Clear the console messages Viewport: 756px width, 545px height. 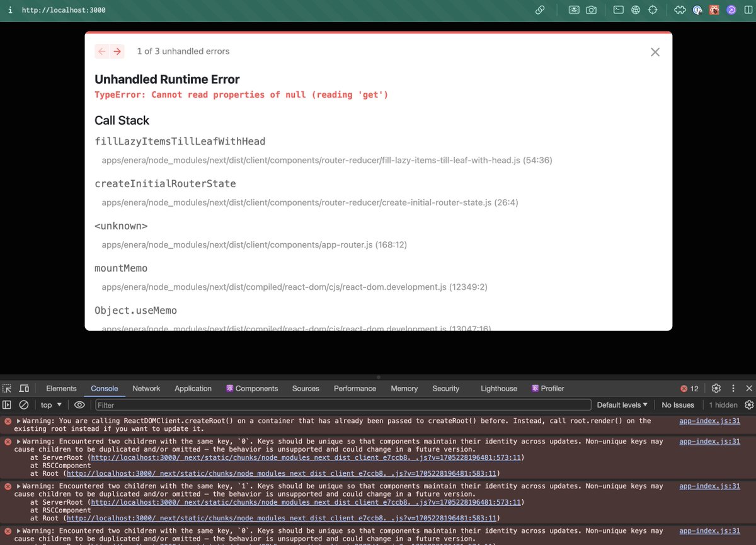[24, 404]
